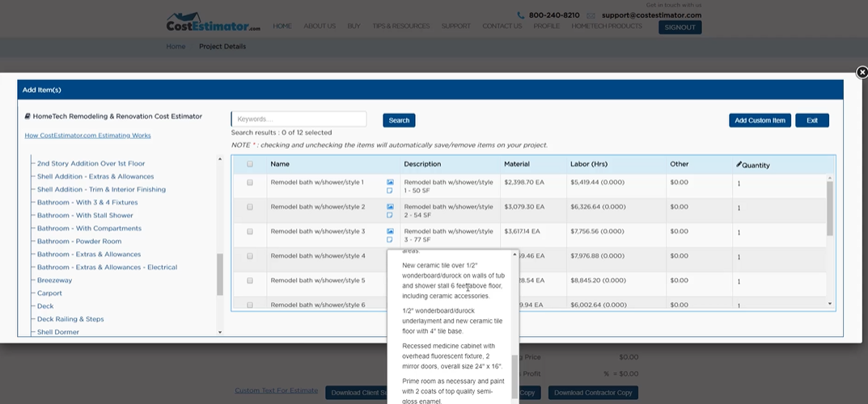868x404 pixels.
Task: Open How CostEstimator.com Estimating Works link
Action: coord(87,136)
